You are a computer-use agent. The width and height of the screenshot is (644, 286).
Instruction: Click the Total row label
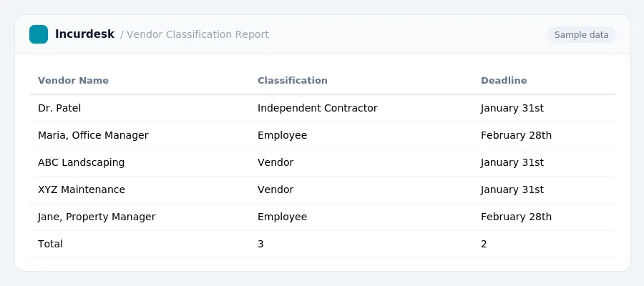50,244
